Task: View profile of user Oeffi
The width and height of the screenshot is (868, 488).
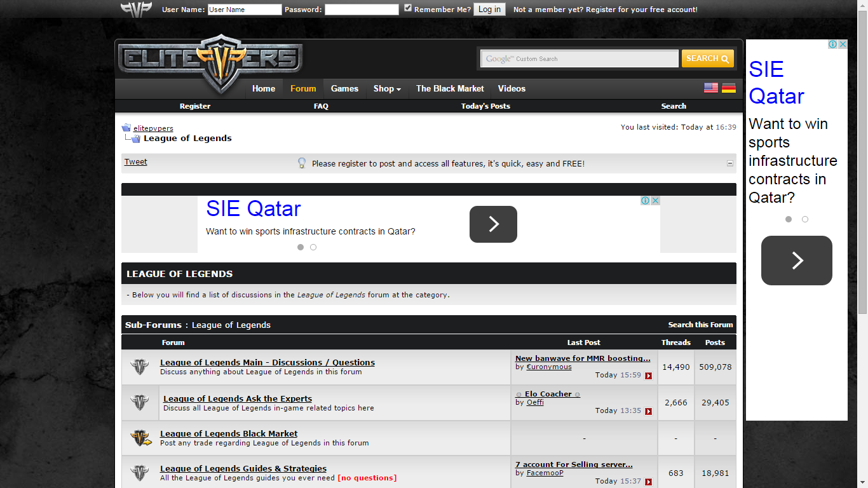Action: point(535,402)
